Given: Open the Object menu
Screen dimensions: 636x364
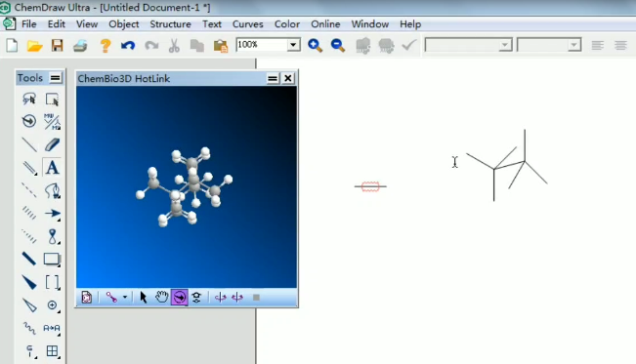Looking at the screenshot, I should point(124,24).
